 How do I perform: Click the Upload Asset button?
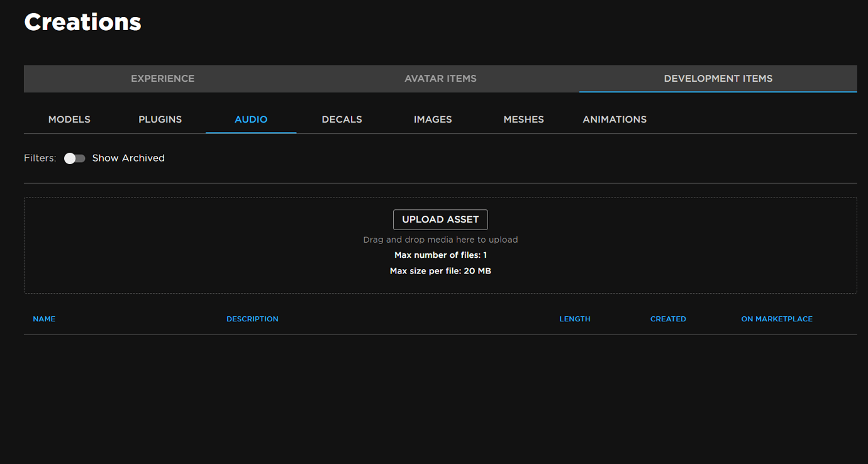(x=440, y=219)
